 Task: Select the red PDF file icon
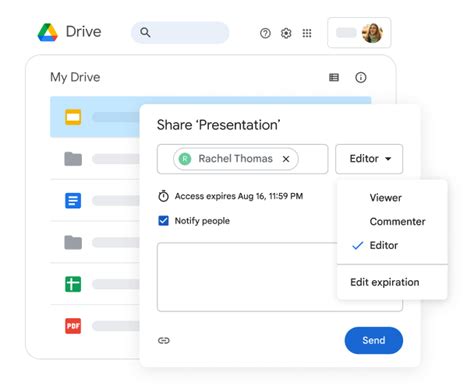(73, 326)
